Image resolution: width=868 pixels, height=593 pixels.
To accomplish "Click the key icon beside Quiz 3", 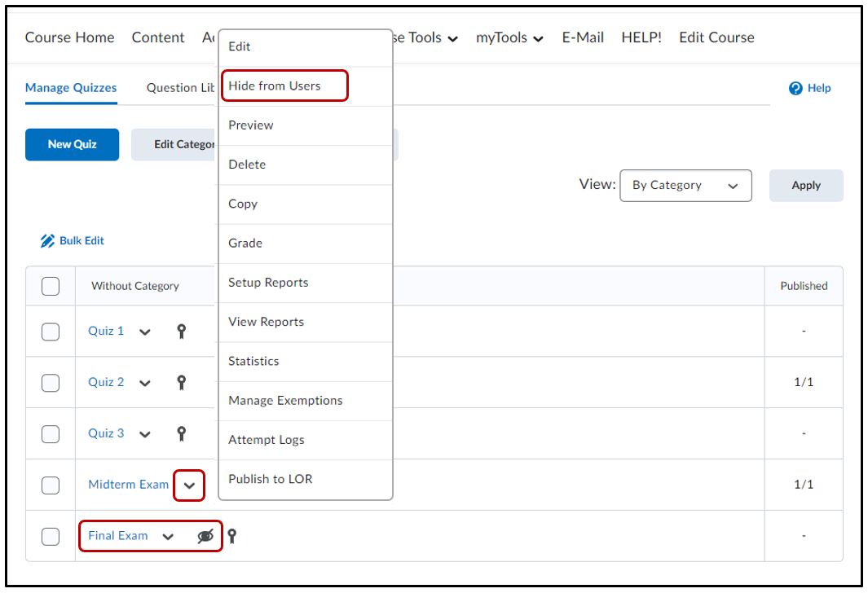I will pos(182,433).
